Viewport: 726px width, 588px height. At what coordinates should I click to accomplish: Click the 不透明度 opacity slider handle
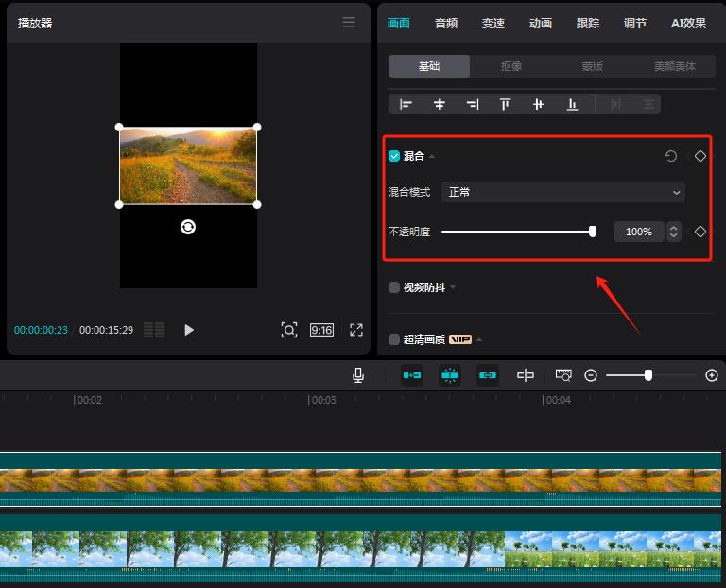pos(593,232)
